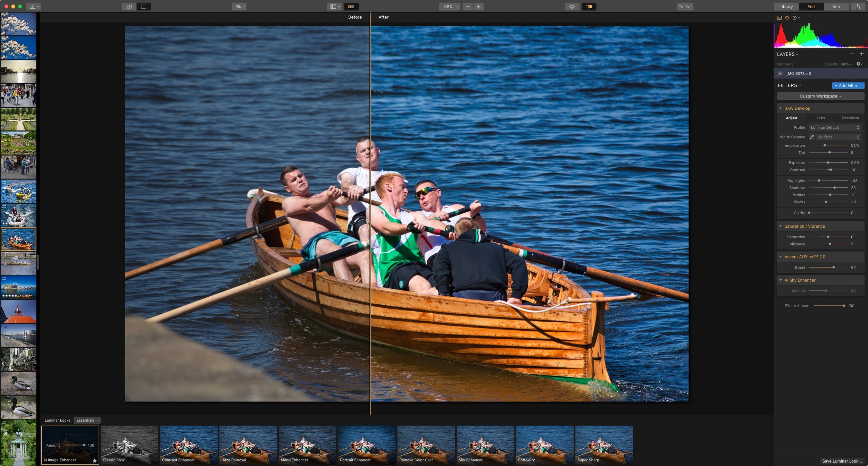Apply the Classic B&W look thumbnail
Image resolution: width=868 pixels, height=466 pixels.
pyautogui.click(x=129, y=445)
